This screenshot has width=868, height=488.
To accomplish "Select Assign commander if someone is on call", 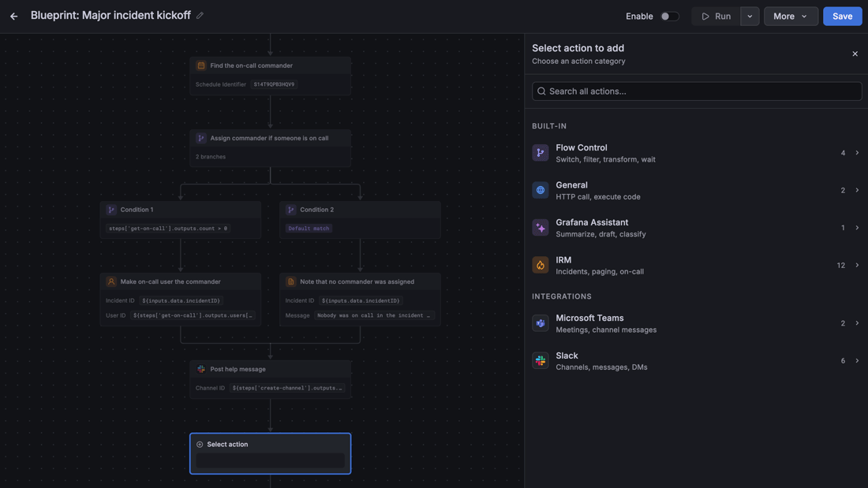I will click(270, 148).
